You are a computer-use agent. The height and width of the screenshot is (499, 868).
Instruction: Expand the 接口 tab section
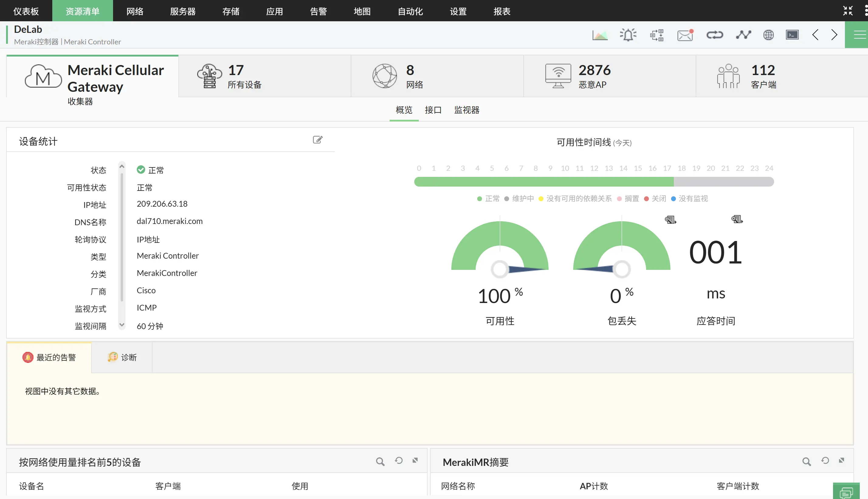(x=433, y=110)
